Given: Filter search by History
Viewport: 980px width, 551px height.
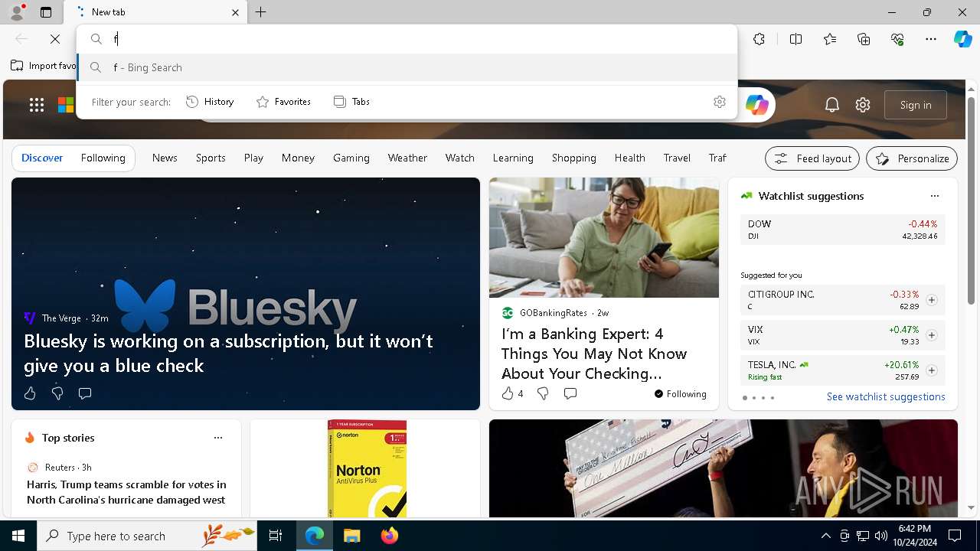Looking at the screenshot, I should [210, 102].
